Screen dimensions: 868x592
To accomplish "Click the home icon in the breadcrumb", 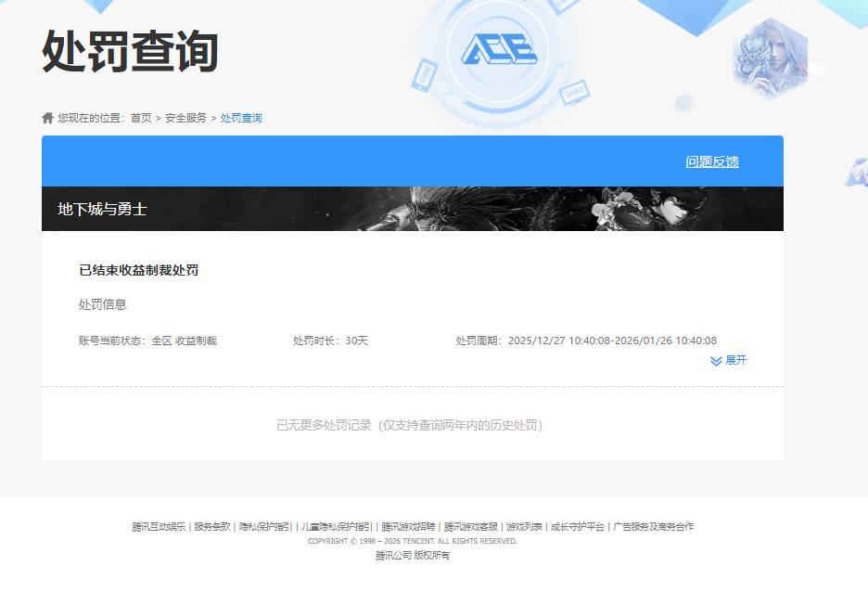I will [x=45, y=116].
